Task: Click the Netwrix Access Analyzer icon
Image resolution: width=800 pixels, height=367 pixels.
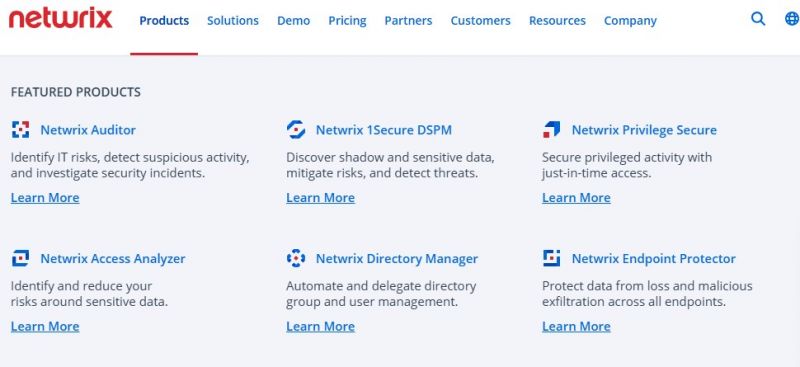Action: coord(20,258)
